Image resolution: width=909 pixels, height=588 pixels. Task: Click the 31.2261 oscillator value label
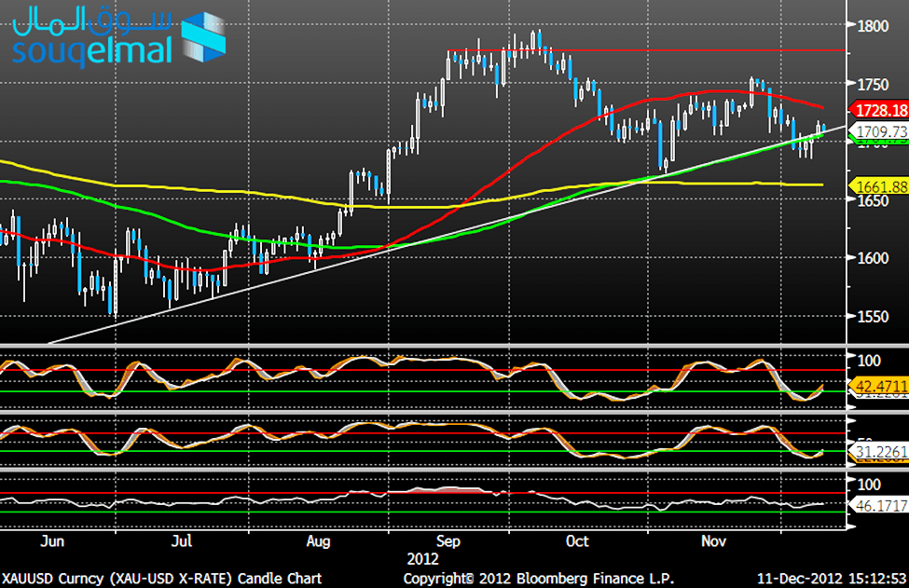coord(879,451)
